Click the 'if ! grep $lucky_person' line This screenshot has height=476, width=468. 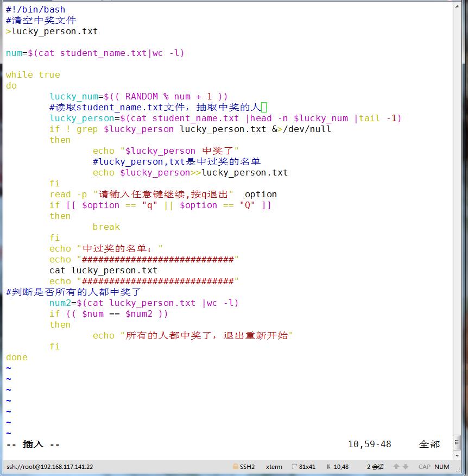pyautogui.click(x=190, y=129)
